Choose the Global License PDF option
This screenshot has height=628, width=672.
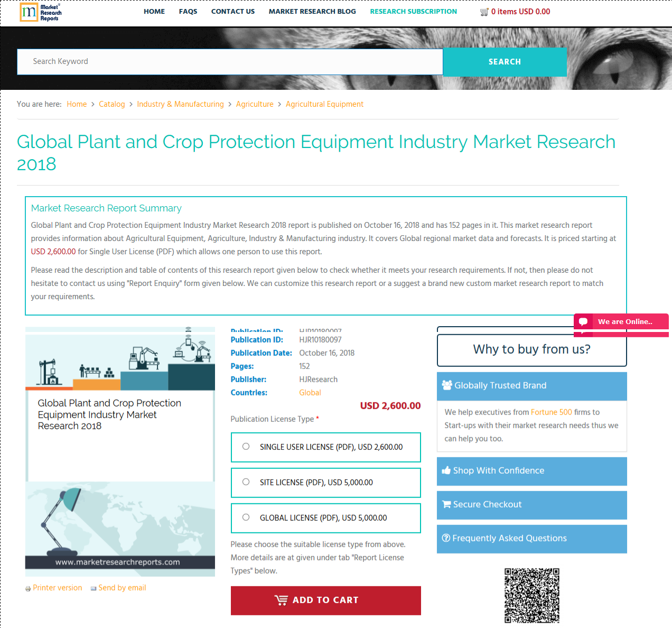click(x=246, y=517)
